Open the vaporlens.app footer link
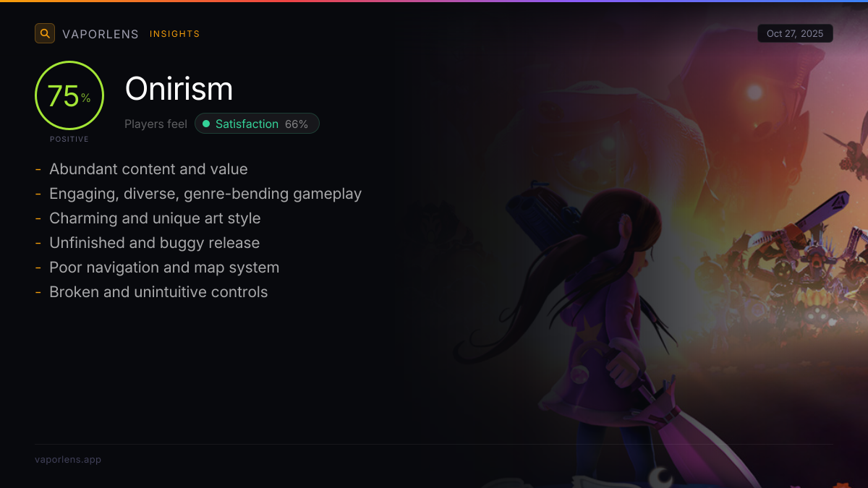 68,460
